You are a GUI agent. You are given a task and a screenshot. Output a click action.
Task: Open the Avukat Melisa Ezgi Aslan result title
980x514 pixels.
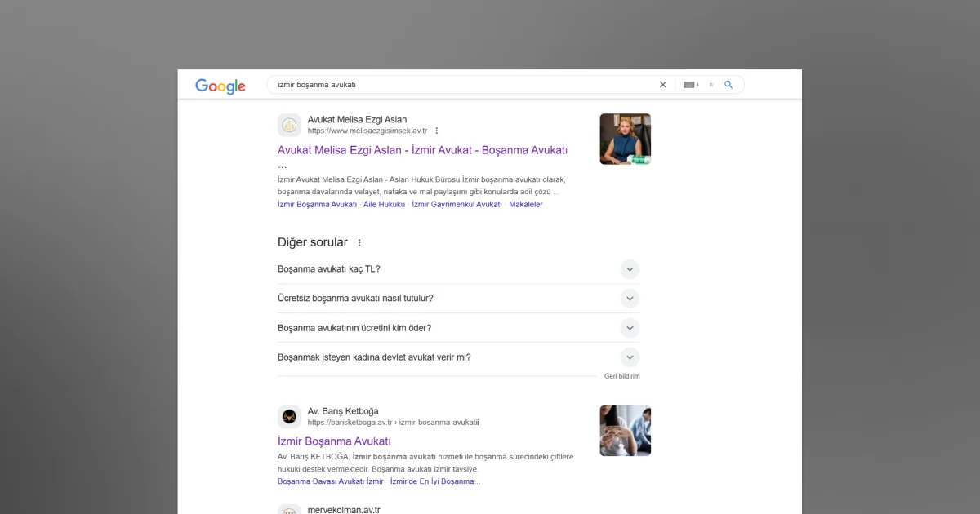pos(422,150)
